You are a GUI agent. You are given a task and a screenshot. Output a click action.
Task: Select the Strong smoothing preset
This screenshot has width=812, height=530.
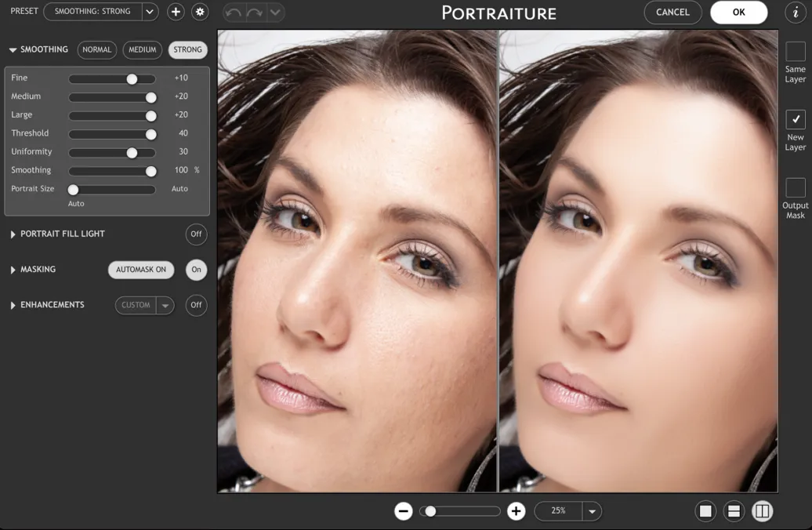tap(187, 49)
